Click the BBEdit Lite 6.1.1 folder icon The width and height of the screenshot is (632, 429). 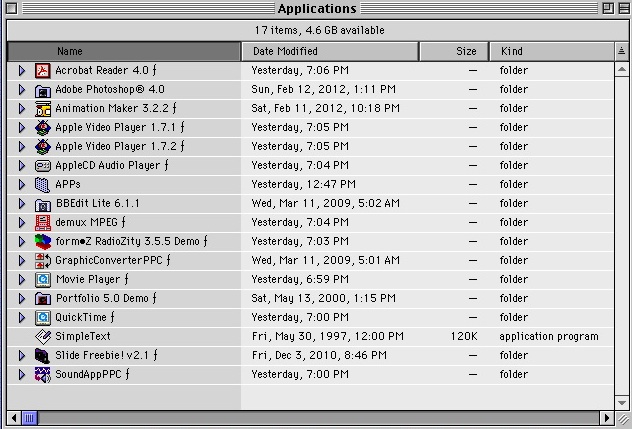tap(42, 204)
